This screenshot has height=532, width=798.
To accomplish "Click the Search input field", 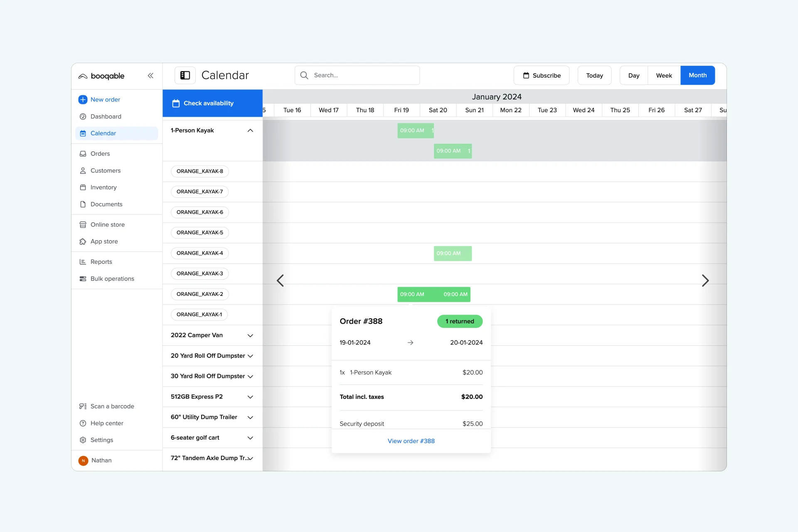I will click(x=357, y=75).
